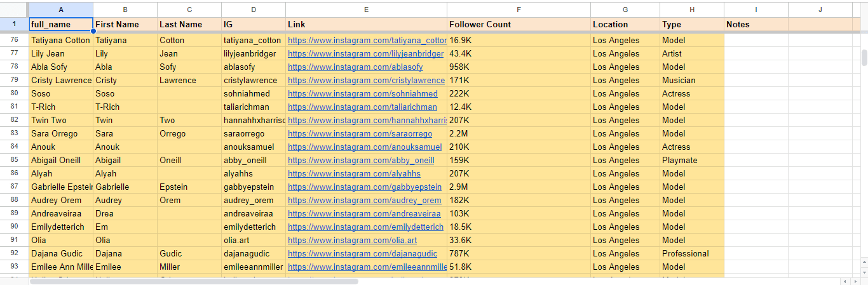Select the full_name header cell
This screenshot has height=285, width=868.
61,24
